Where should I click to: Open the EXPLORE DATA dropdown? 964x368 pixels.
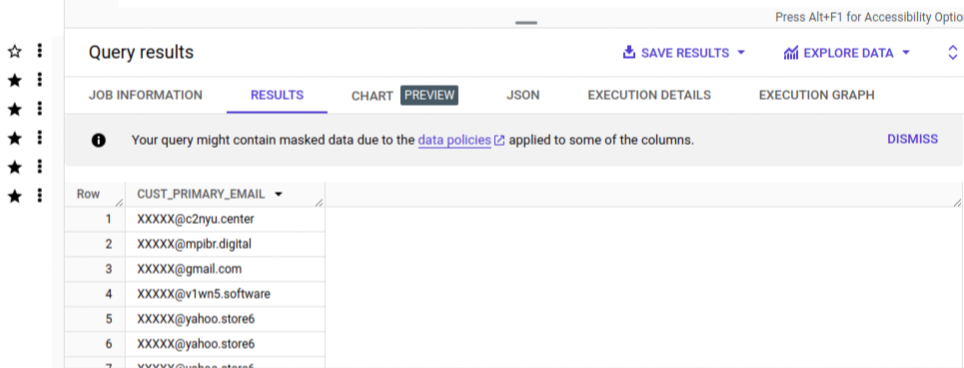[847, 53]
